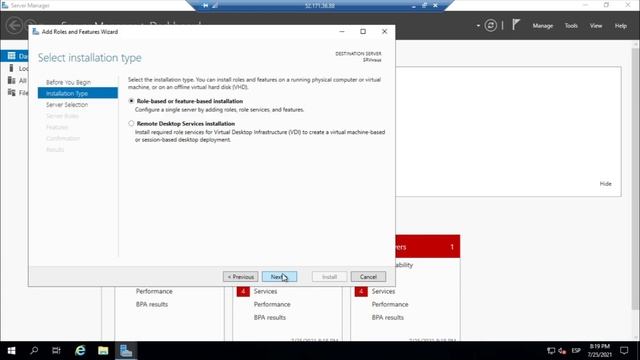Select Remote Desktop Services installation radio

(x=131, y=123)
